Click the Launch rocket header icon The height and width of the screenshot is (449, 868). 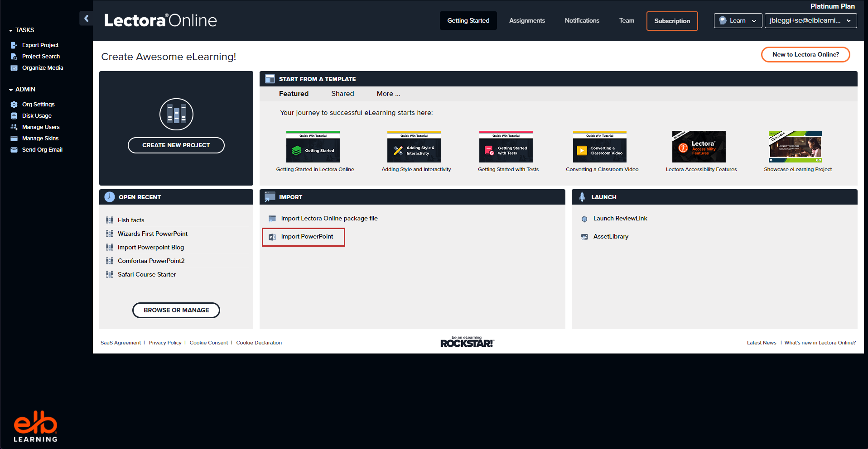[x=582, y=197]
